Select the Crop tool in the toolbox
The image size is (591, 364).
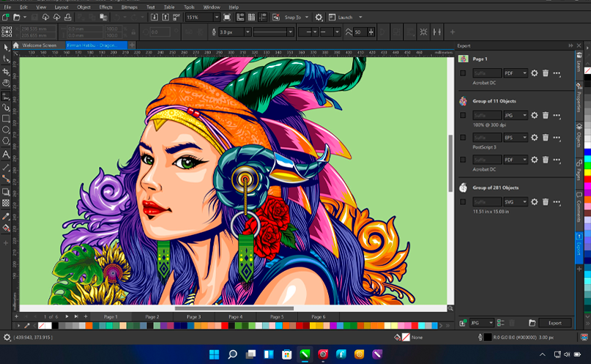[x=6, y=72]
